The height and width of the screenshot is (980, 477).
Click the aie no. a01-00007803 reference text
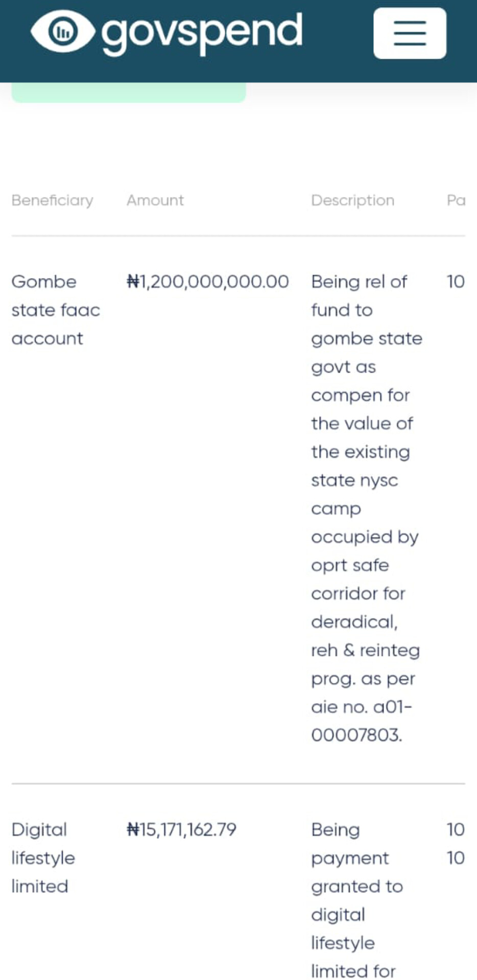point(362,721)
